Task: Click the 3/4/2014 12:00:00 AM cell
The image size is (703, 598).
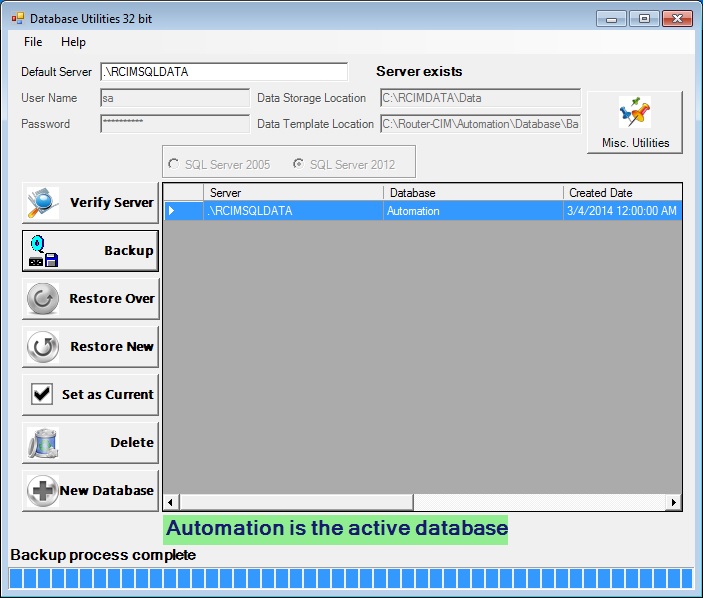Action: [622, 211]
